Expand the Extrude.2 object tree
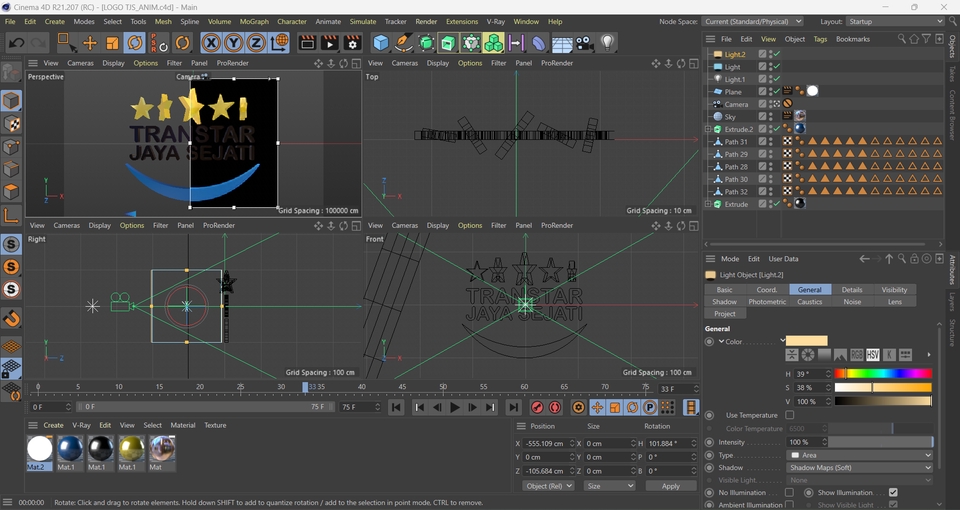960x510 pixels. coord(708,129)
